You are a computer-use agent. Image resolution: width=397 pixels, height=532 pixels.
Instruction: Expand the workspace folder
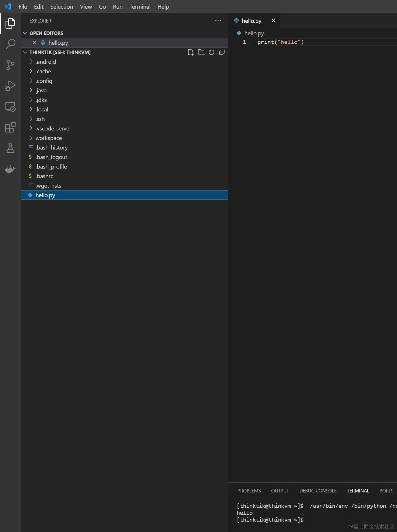(x=124, y=138)
